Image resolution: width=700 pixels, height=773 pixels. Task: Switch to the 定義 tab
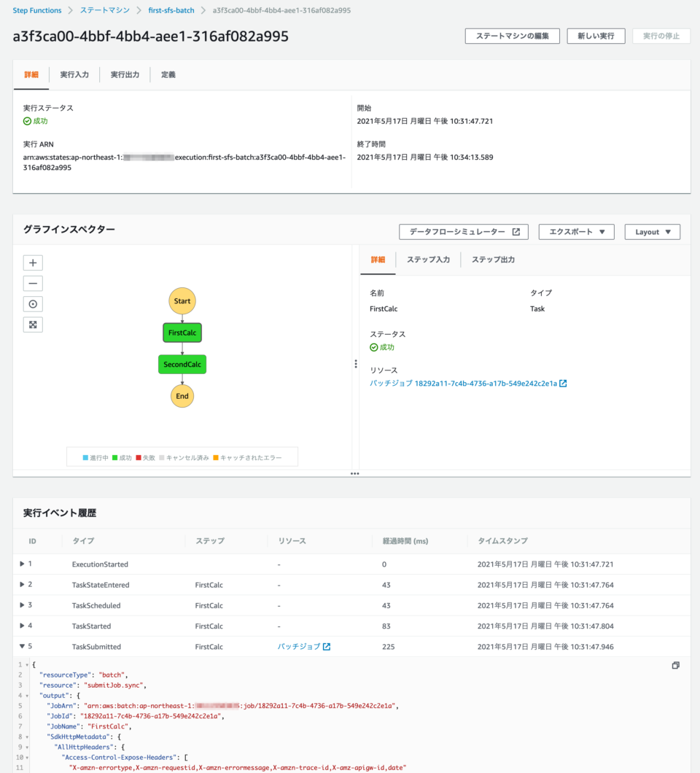click(x=168, y=75)
